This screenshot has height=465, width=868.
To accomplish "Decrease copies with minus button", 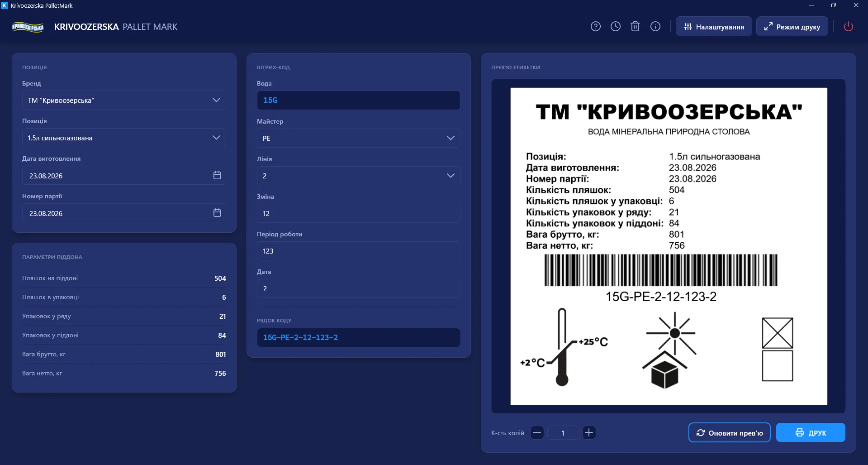I will click(x=537, y=433).
